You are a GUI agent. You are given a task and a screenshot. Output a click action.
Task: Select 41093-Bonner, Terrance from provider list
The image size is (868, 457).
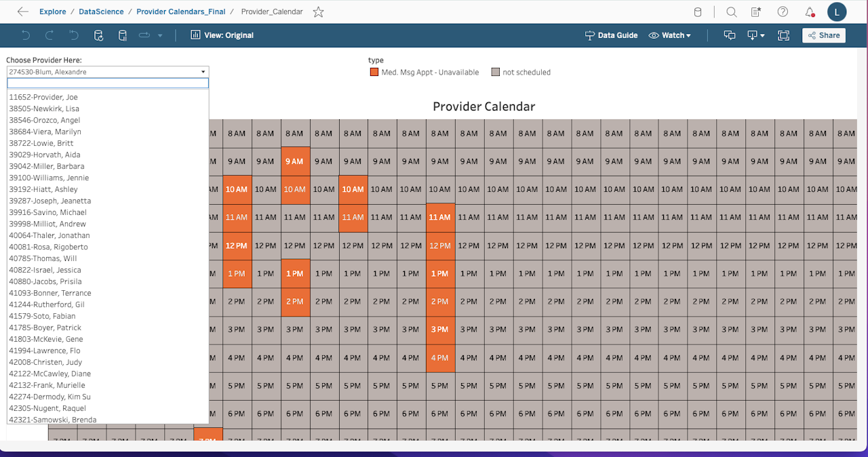[50, 293]
